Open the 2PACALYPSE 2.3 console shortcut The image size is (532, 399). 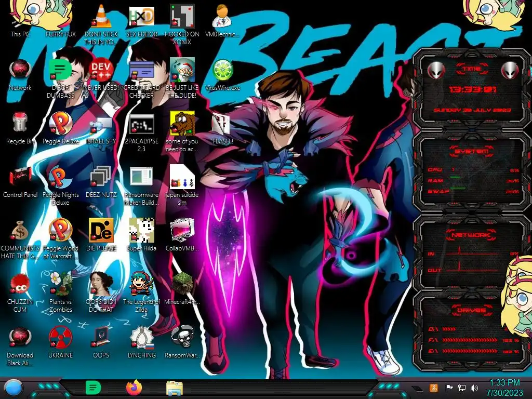141,124
